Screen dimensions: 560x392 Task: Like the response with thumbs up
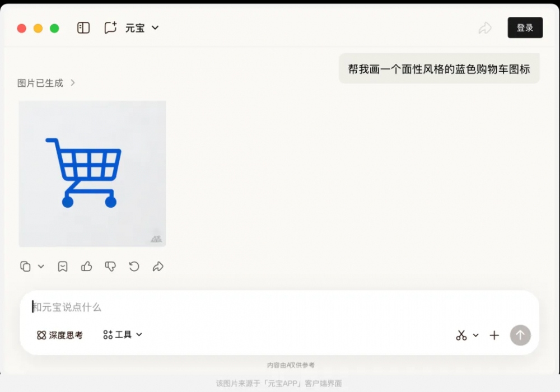point(86,267)
